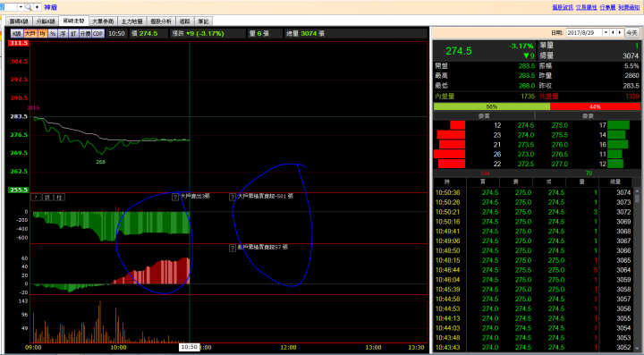Click the 說 explanation icon button
The width and height of the screenshot is (644, 355).
click(47, 198)
